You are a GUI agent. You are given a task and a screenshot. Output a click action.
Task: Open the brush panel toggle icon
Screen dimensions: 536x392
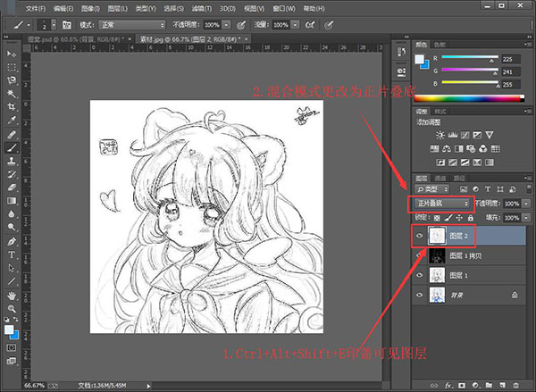(67, 25)
